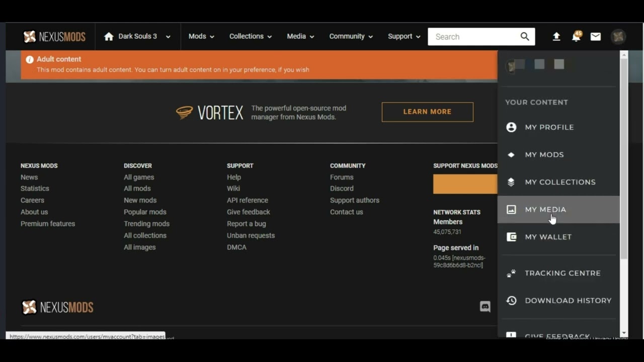This screenshot has height=362, width=644.
Task: Click the search magnifier icon
Action: pyautogui.click(x=525, y=37)
